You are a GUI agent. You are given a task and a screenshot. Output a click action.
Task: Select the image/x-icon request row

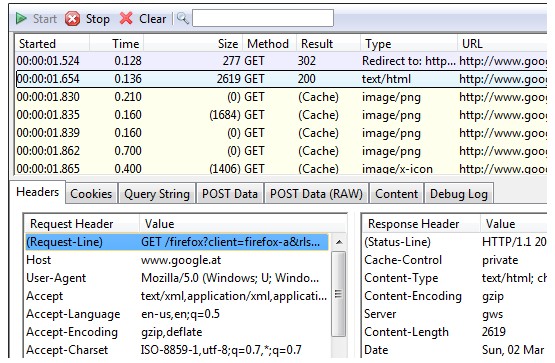click(x=281, y=168)
